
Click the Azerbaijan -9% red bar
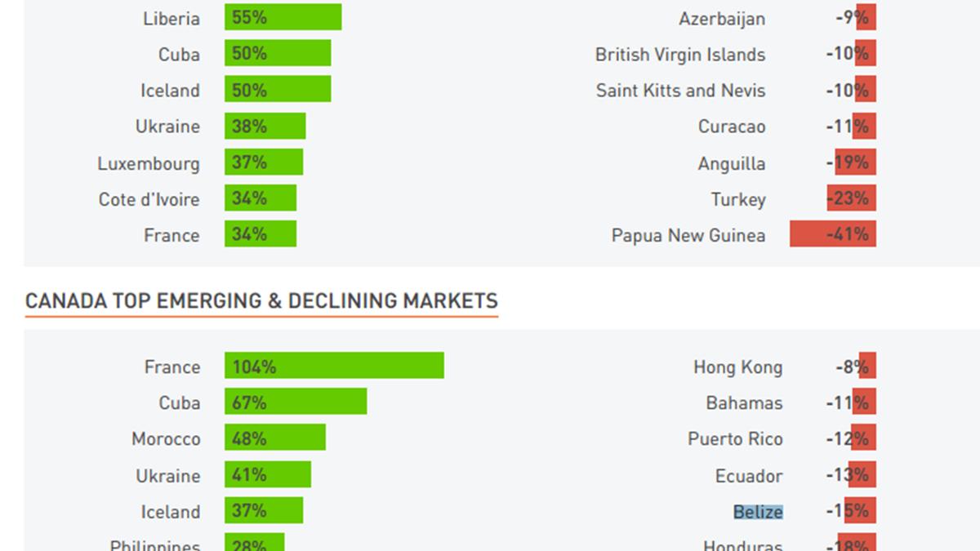866,17
